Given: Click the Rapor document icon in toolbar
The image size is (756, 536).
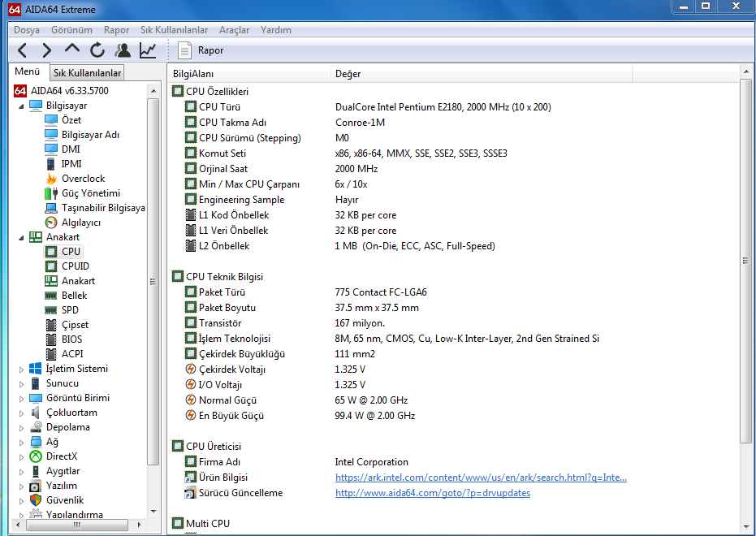Looking at the screenshot, I should pyautogui.click(x=184, y=50).
